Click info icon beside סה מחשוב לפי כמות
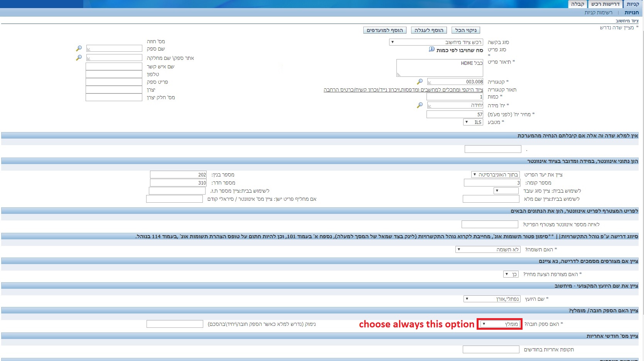This screenshot has width=644, height=361. point(432,49)
